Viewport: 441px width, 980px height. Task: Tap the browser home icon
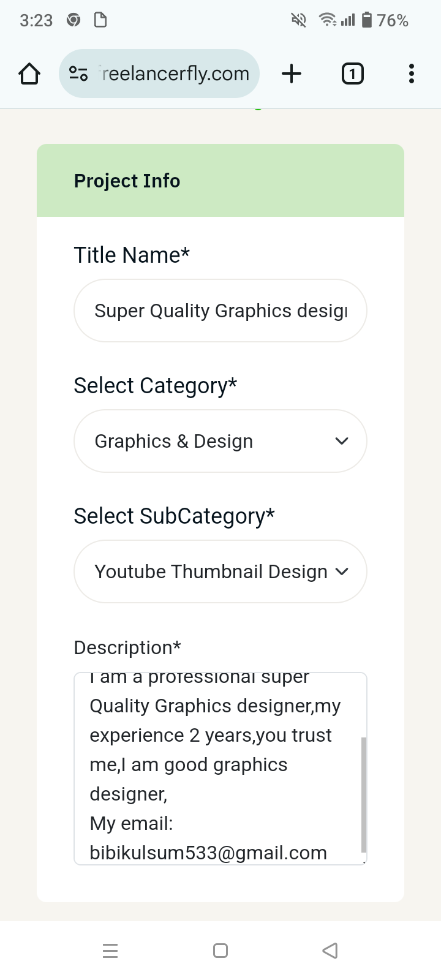point(29,74)
